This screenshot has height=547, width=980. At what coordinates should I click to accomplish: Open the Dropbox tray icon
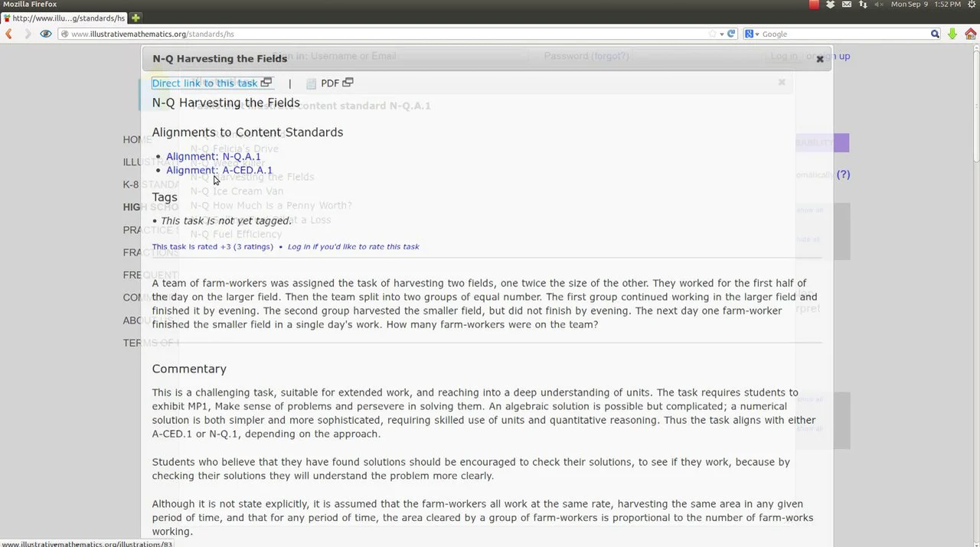[830, 5]
